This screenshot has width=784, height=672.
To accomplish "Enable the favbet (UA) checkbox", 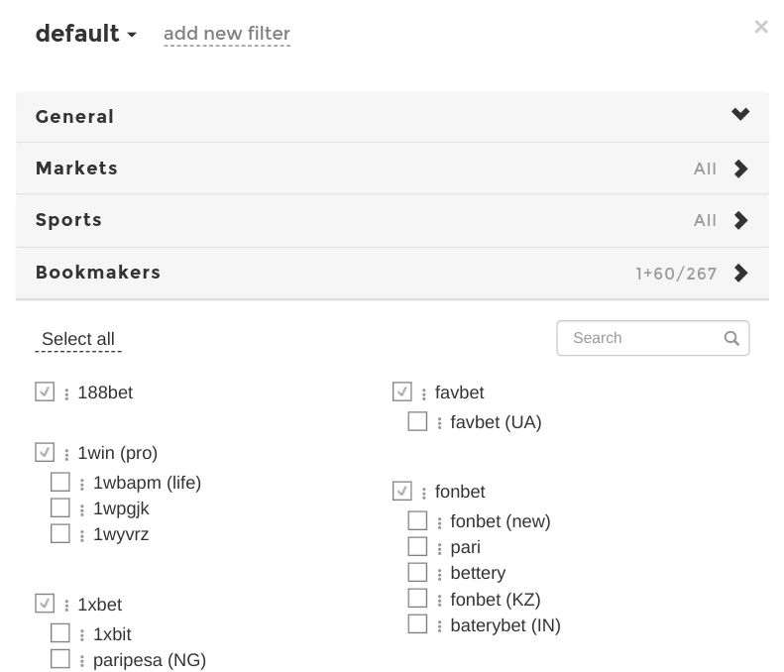I will click(x=417, y=422).
